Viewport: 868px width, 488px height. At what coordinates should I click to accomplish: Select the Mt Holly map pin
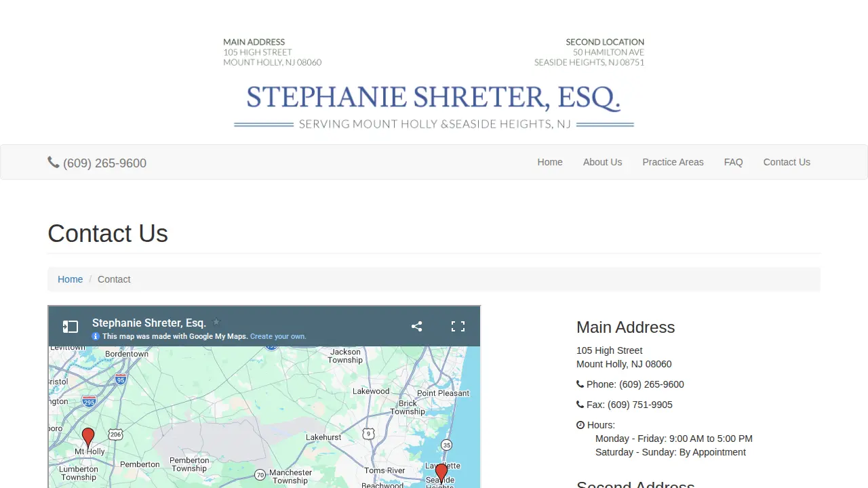tap(88, 438)
